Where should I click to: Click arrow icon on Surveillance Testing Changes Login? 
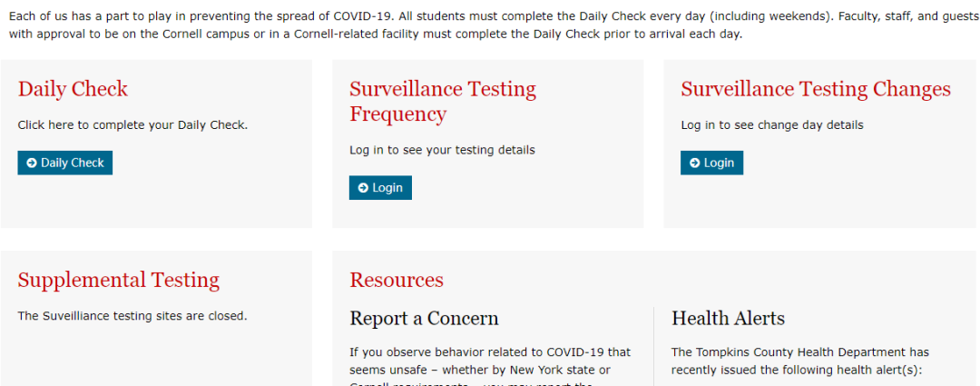click(695, 163)
